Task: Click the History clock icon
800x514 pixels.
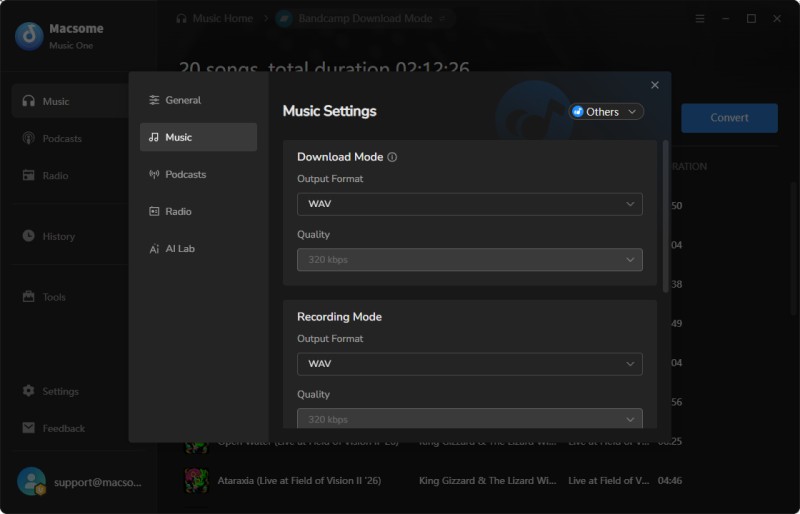Action: (x=29, y=236)
